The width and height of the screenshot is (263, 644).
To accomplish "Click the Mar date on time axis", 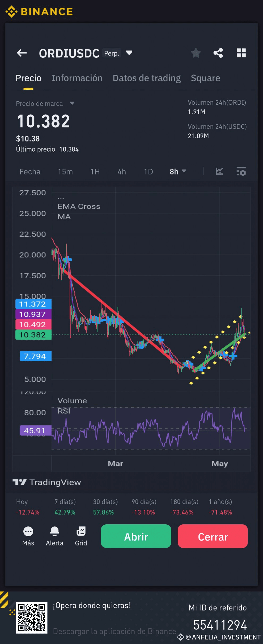I will coord(116,464).
